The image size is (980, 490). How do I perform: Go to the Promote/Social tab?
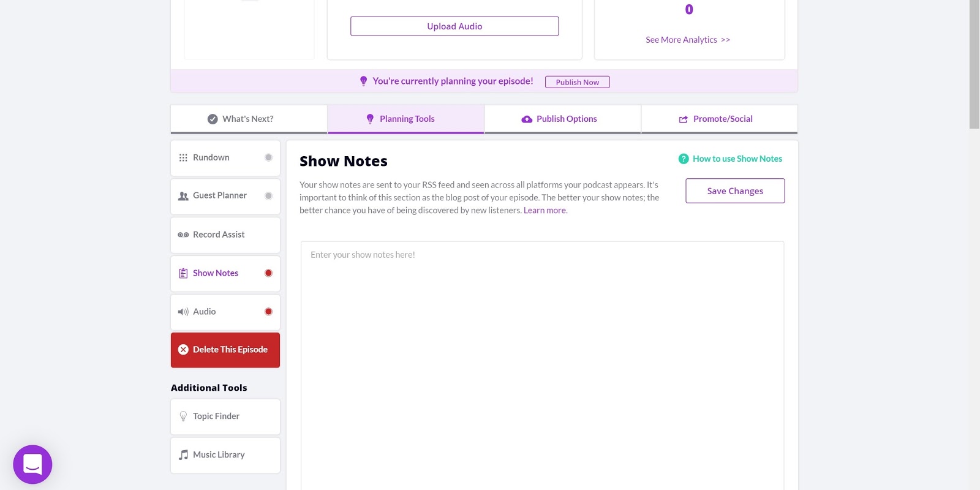pyautogui.click(x=719, y=119)
